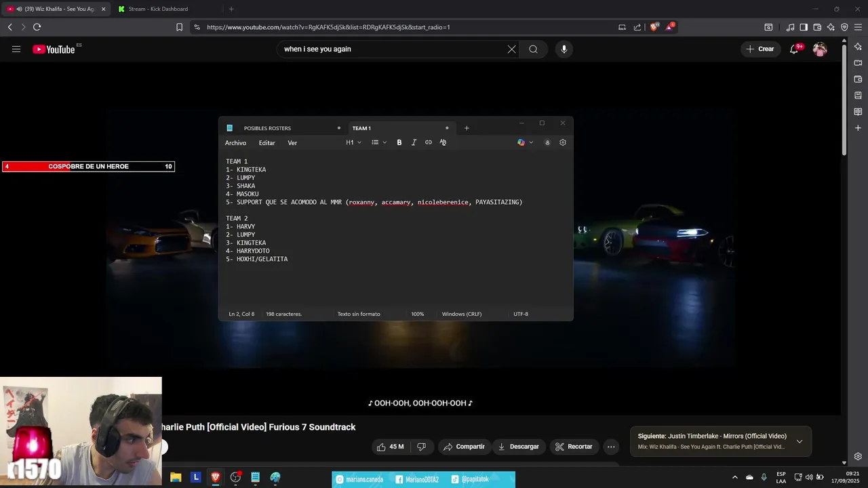Open Brave wallet in toolbar

(x=817, y=27)
